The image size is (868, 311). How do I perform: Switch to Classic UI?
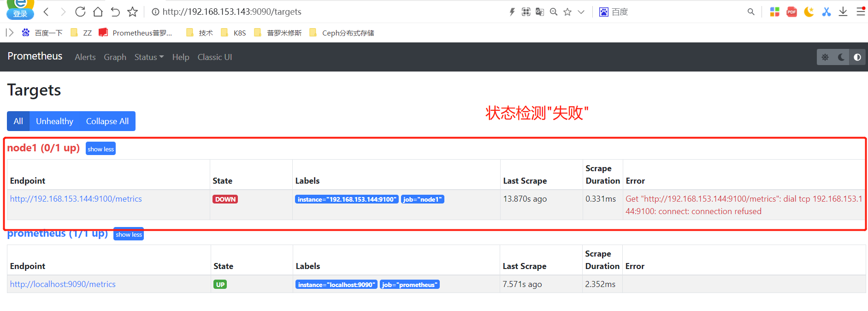(215, 57)
